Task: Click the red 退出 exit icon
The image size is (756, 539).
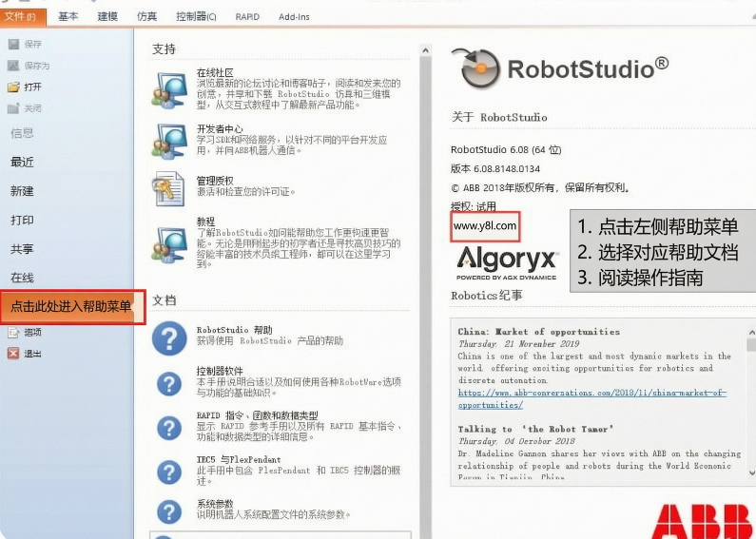Action: pyautogui.click(x=13, y=354)
